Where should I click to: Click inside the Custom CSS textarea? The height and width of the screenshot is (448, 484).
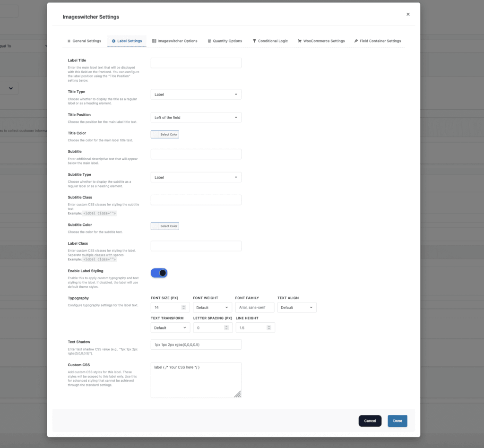[196, 380]
